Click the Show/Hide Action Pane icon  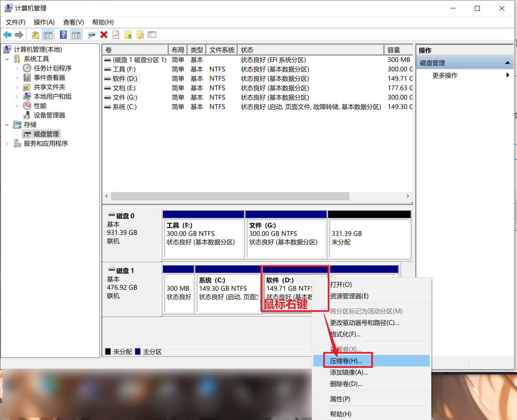click(x=76, y=35)
